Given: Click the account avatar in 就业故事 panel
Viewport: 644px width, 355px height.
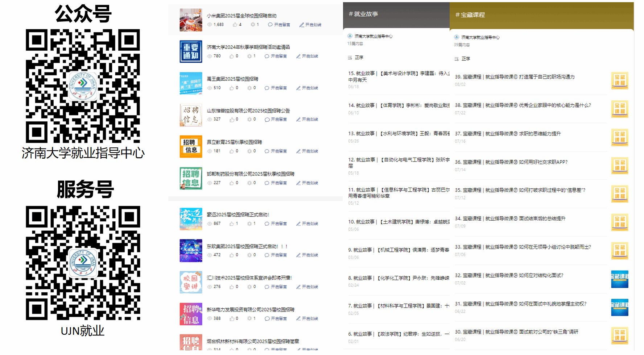Looking at the screenshot, I should tap(350, 36).
